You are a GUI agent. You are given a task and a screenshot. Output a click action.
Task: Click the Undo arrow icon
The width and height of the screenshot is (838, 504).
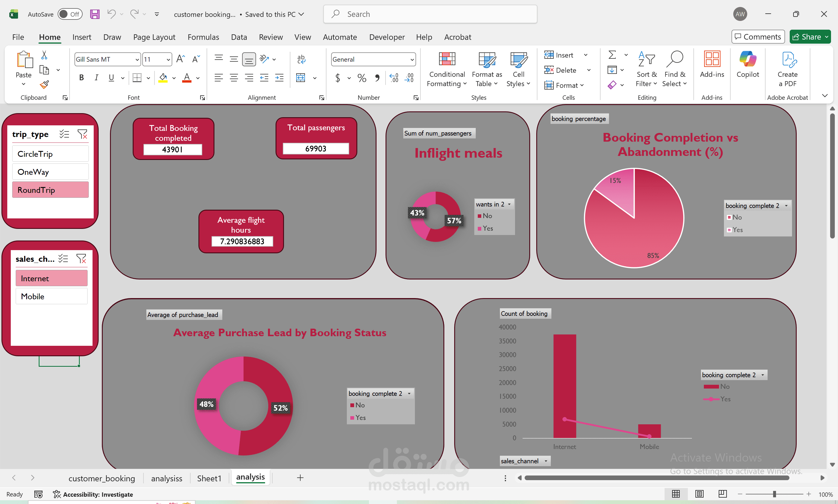click(x=111, y=14)
